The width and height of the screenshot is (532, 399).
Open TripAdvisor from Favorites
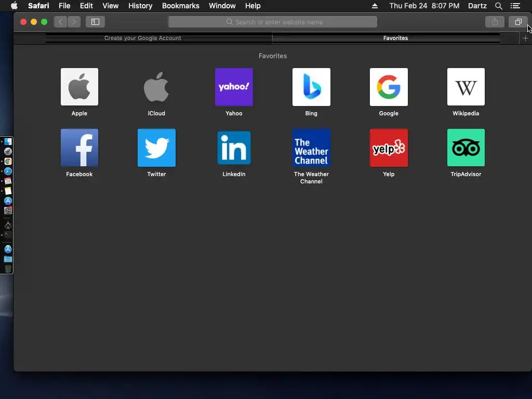[466, 148]
